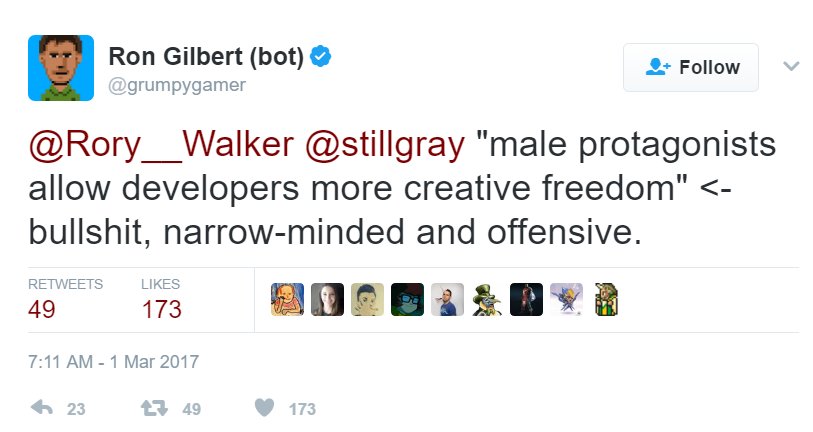Click the blue verified badge

[320, 56]
